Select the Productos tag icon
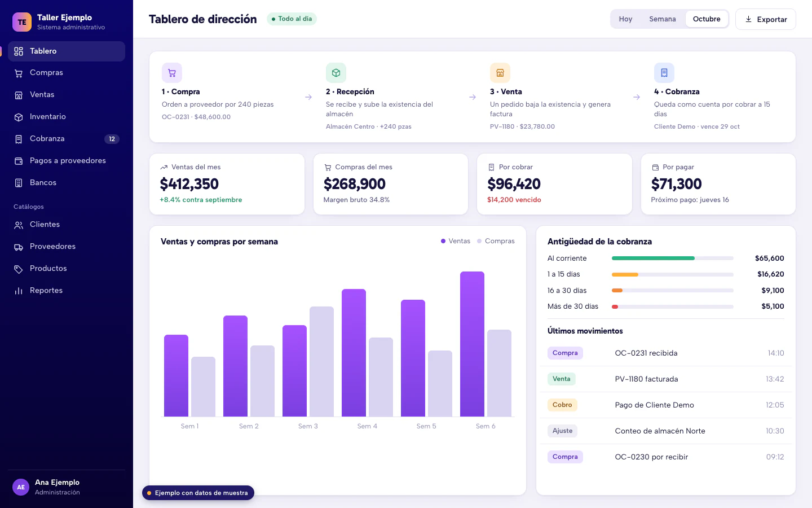Screen dimensions: 812x508 [x=19, y=269]
